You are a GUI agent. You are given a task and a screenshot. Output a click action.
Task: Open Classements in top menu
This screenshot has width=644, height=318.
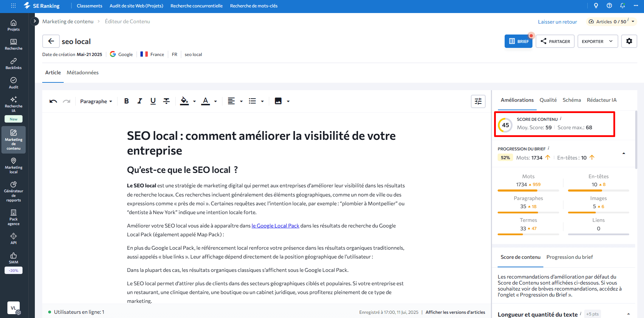89,6
